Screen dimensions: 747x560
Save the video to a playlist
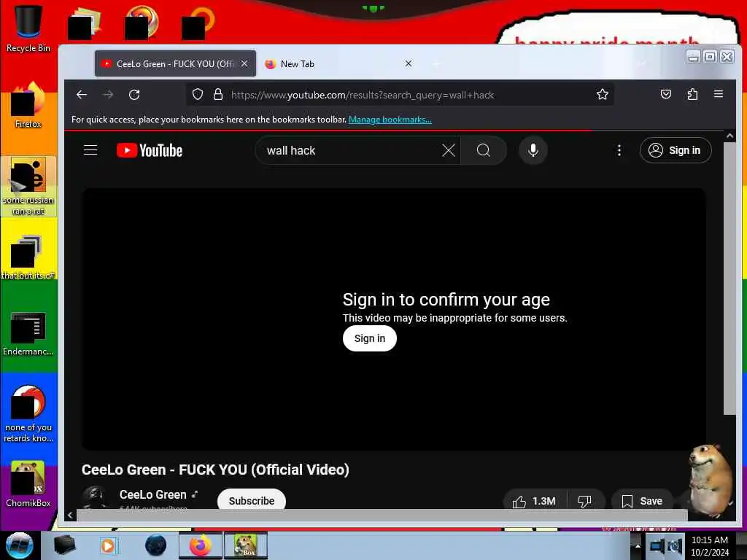[642, 501]
